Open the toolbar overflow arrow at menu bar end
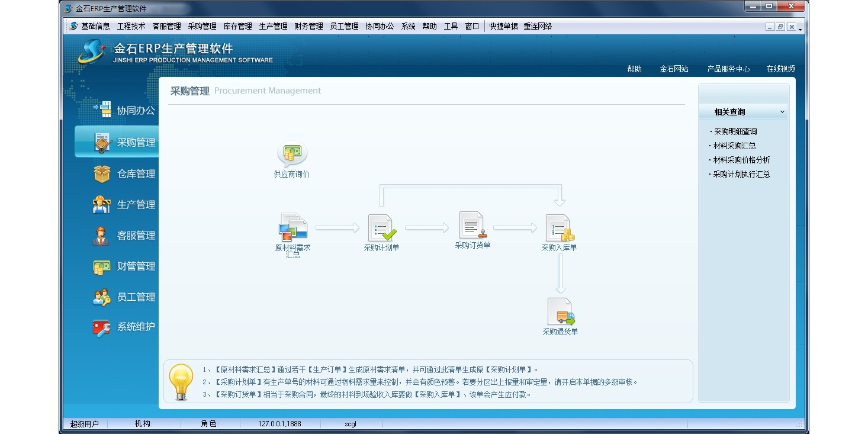Image resolution: width=868 pixels, height=434 pixels. click(x=801, y=29)
